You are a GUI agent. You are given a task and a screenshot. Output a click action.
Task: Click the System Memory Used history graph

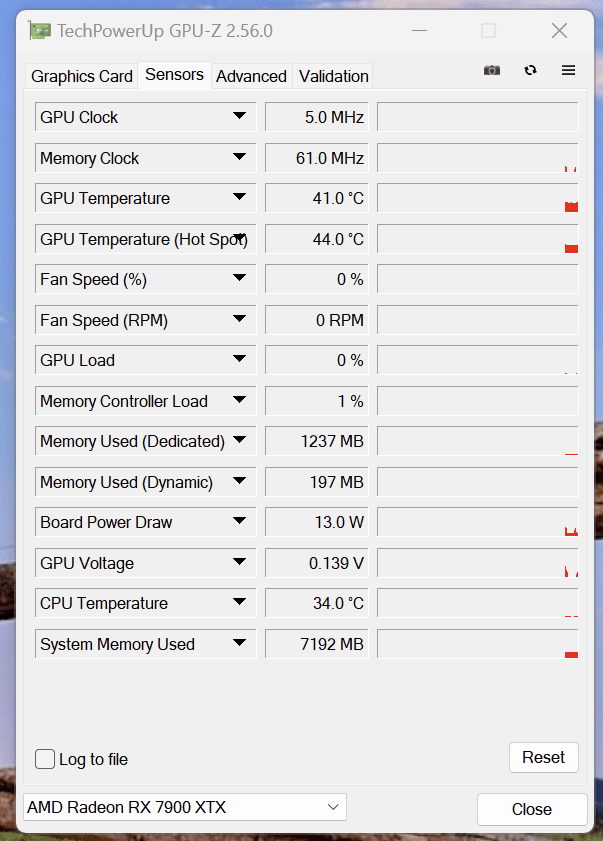(478, 644)
